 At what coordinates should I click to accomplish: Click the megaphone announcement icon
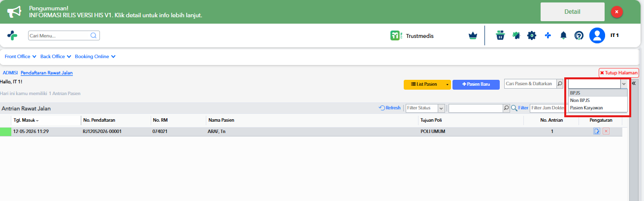tap(14, 12)
